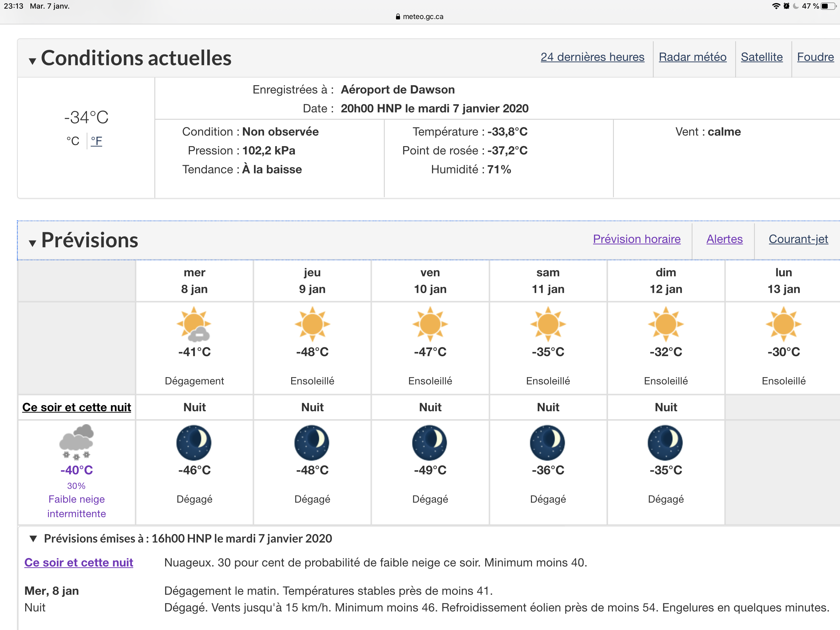Collapse the Prévisions émises à details
This screenshot has width=840, height=630.
point(34,538)
